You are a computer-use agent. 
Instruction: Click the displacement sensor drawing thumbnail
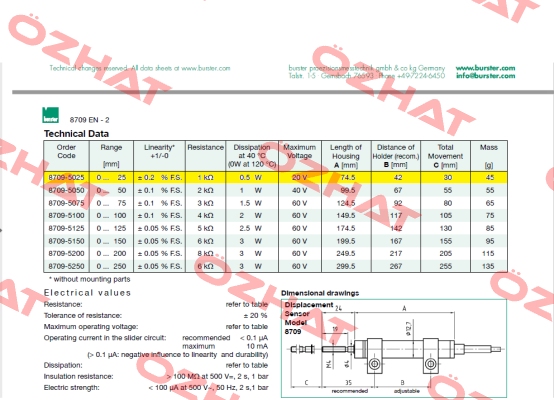tap(394, 348)
